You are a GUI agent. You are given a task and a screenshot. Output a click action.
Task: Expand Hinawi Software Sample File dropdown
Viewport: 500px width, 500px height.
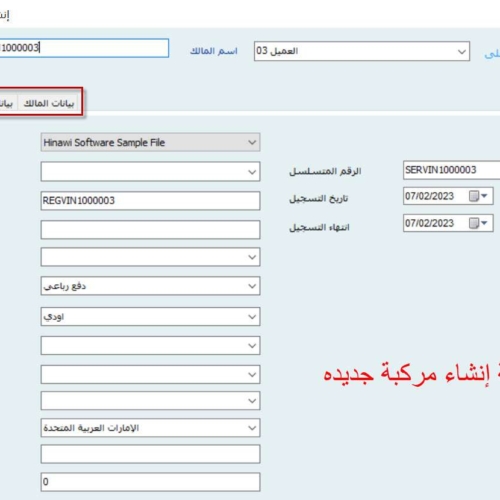coord(252,143)
